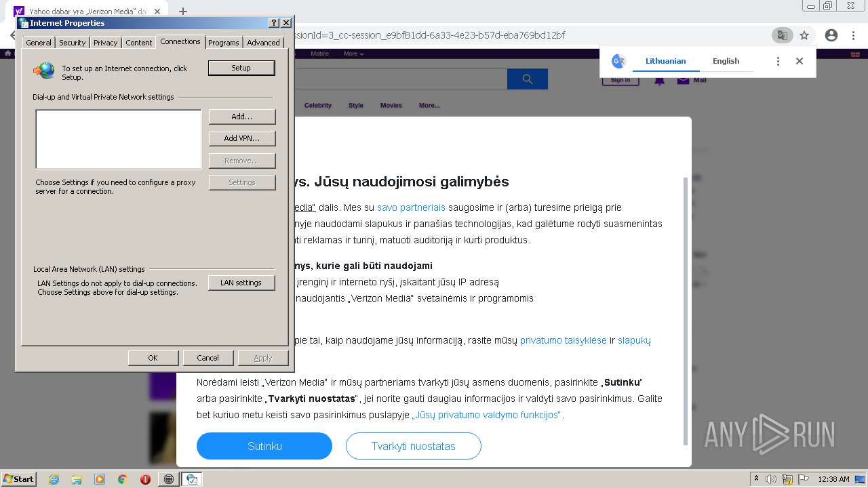Screen dimensions: 868x488
Task: Click the volume speaker tray icon
Action: [x=771, y=479]
